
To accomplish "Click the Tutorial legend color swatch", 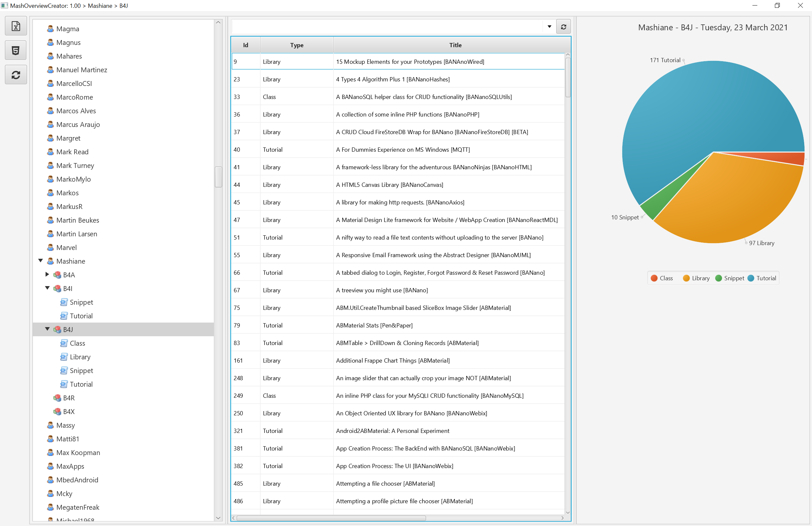I will (x=750, y=278).
